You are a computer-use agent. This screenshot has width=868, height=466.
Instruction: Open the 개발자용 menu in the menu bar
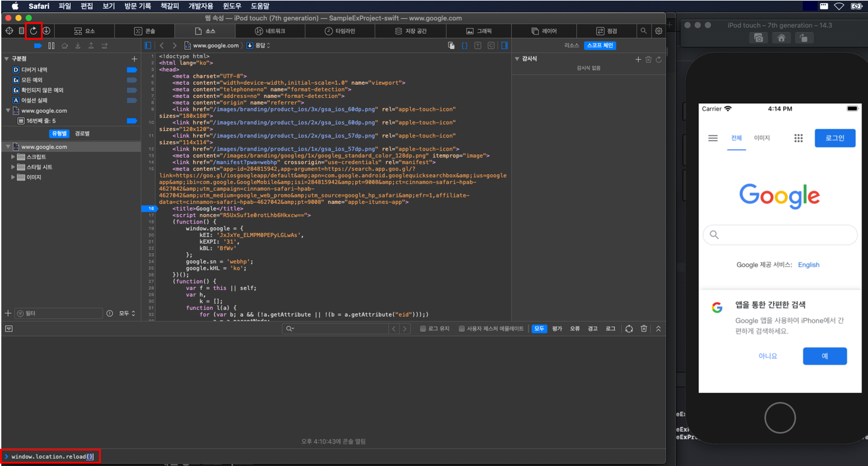pyautogui.click(x=200, y=6)
